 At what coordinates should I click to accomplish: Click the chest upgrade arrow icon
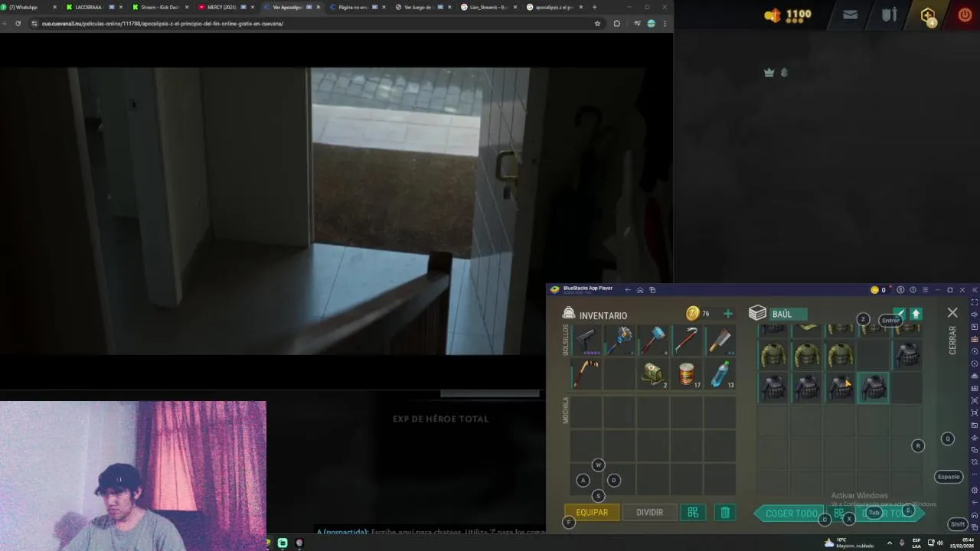(916, 314)
